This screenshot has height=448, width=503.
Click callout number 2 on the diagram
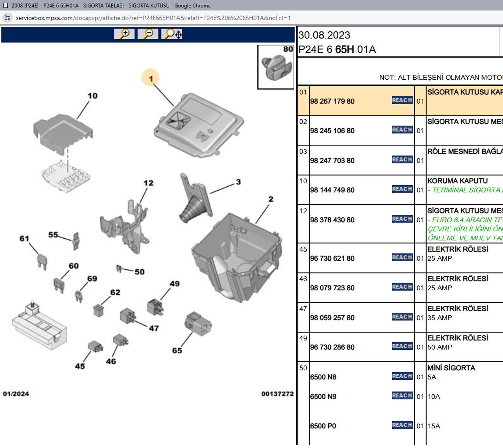[271, 199]
